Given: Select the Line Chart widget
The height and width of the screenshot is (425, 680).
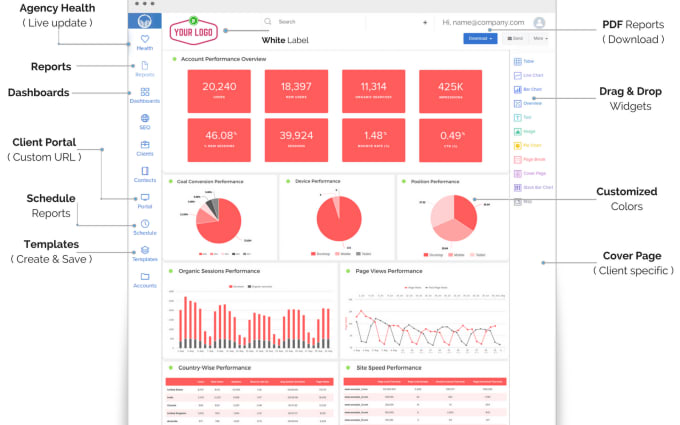Looking at the screenshot, I should (528, 75).
